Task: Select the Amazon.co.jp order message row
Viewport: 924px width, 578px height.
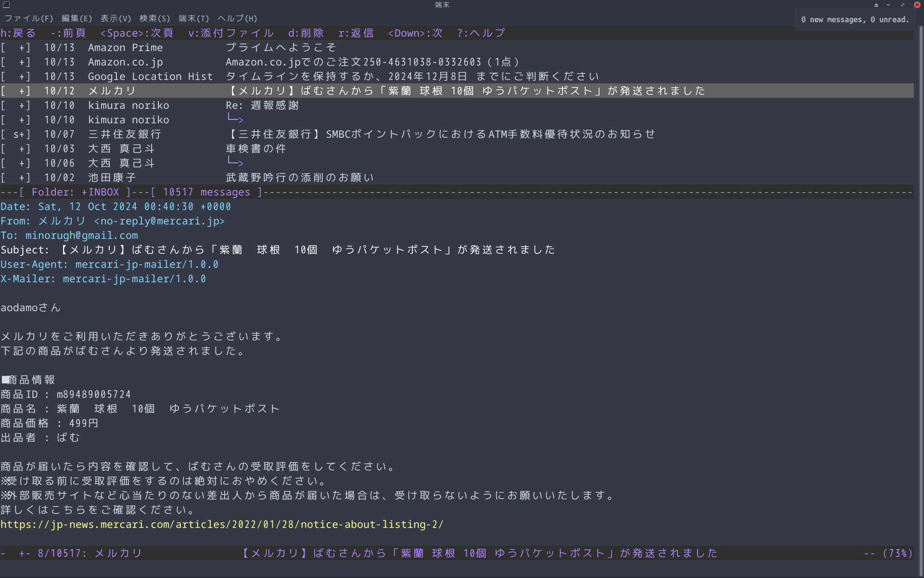Action: coord(457,62)
